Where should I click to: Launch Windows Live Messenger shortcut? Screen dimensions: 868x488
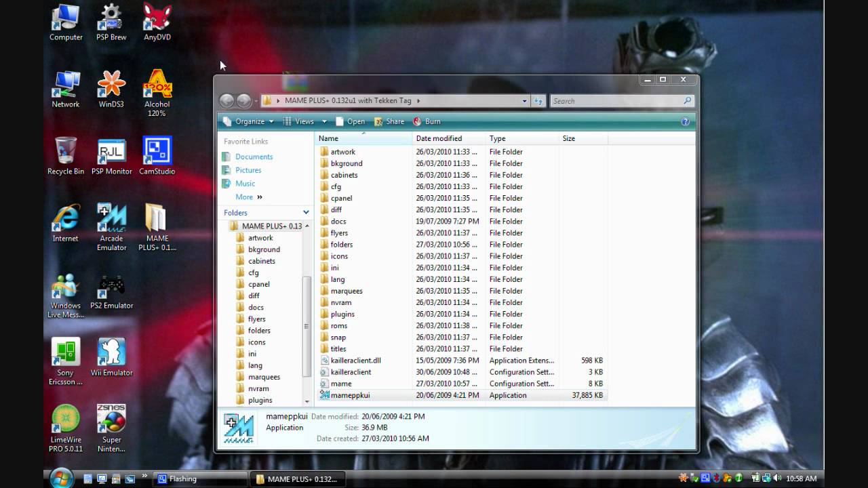66,296
